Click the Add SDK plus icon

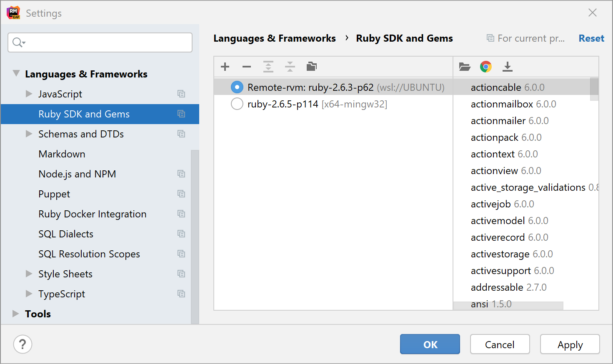225,66
